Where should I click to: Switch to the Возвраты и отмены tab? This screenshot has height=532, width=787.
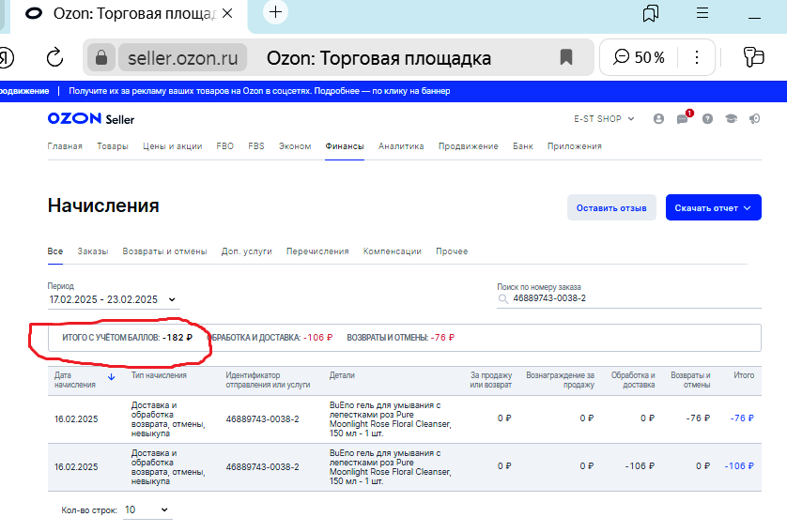[164, 251]
